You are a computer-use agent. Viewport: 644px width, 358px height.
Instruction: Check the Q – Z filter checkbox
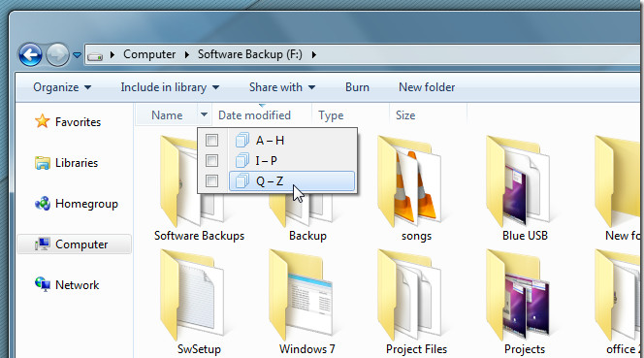point(212,180)
